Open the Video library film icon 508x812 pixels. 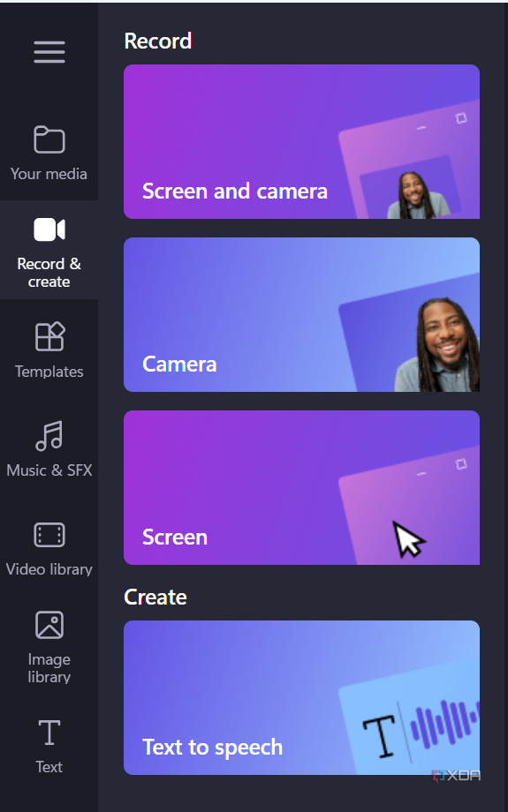click(49, 535)
